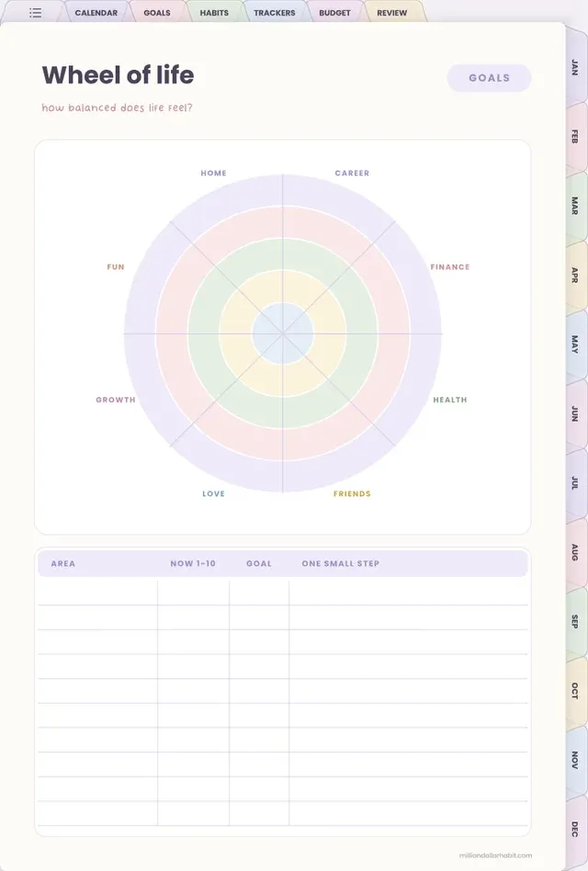Open the TRACKERS tab
588x871 pixels.
point(275,12)
